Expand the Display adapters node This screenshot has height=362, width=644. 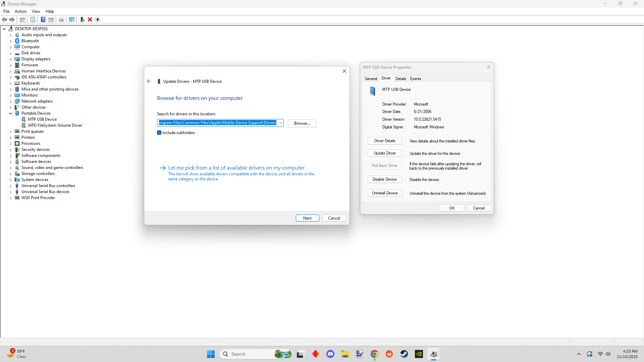click(11, 59)
